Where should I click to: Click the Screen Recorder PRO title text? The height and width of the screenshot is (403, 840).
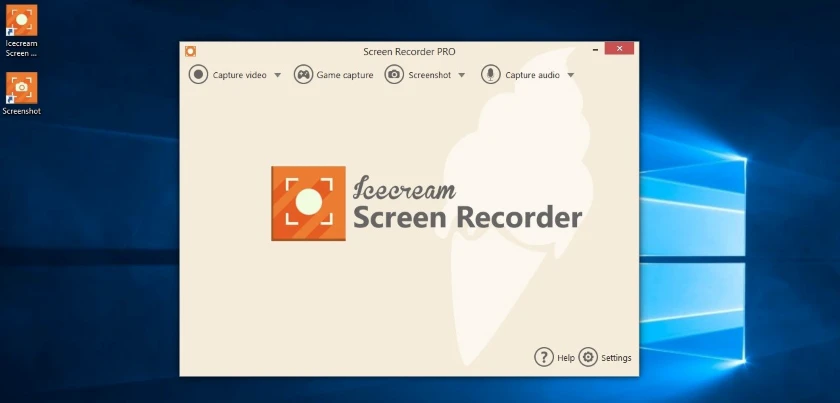tap(409, 51)
